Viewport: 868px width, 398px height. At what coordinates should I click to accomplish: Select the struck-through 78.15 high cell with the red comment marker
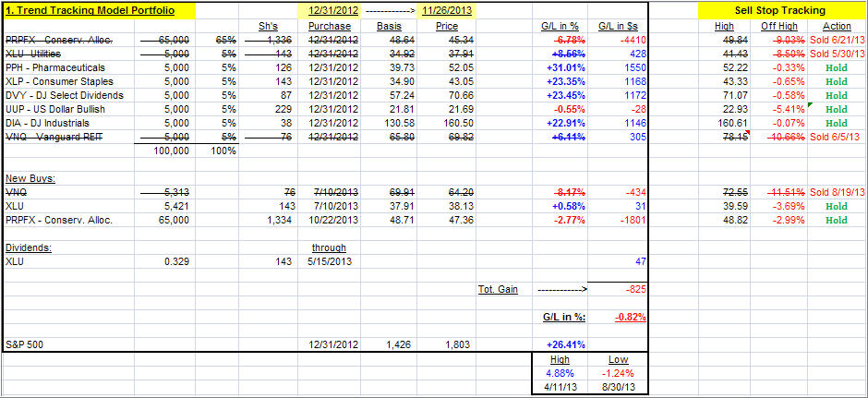[725, 137]
